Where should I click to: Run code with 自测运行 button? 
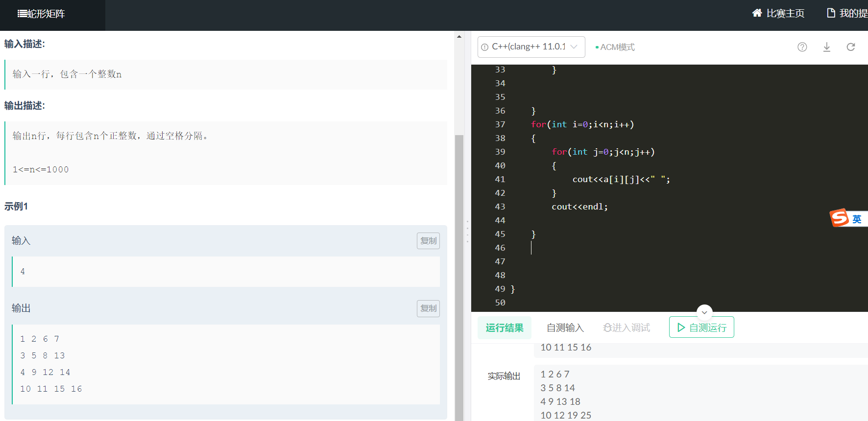(x=701, y=327)
